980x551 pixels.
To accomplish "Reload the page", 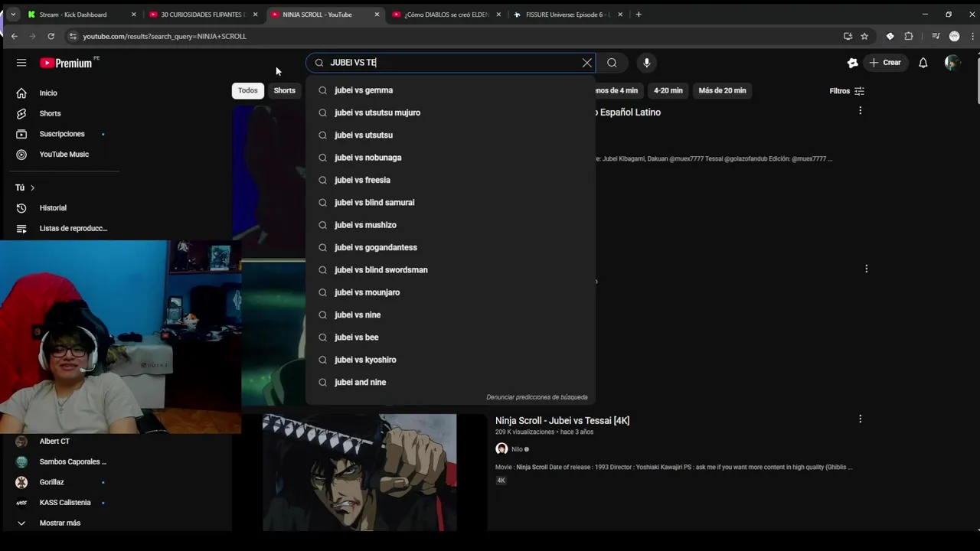I will click(51, 36).
